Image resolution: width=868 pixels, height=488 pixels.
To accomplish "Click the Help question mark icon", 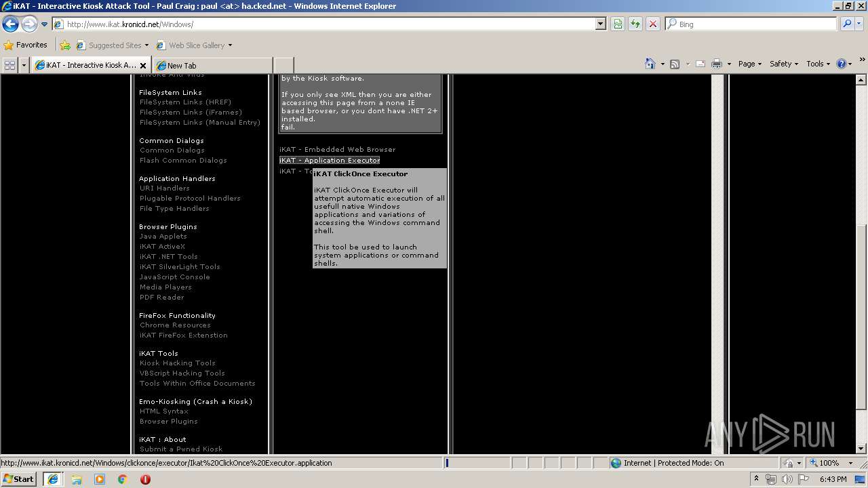I will click(x=842, y=64).
